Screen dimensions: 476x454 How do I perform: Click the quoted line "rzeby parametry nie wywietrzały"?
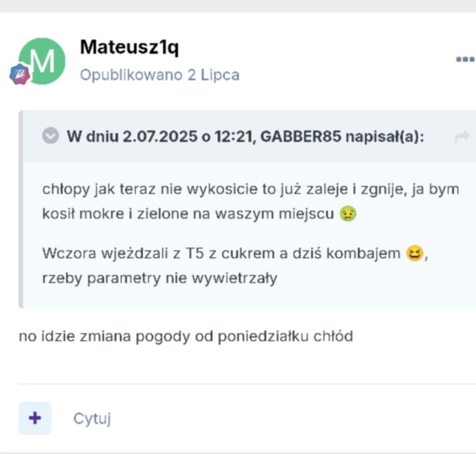click(x=160, y=279)
